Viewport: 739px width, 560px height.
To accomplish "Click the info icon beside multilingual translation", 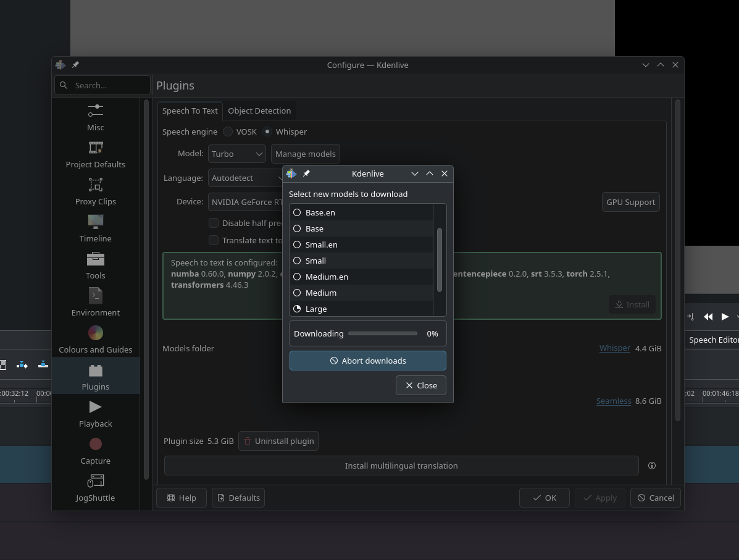I will click(x=652, y=466).
